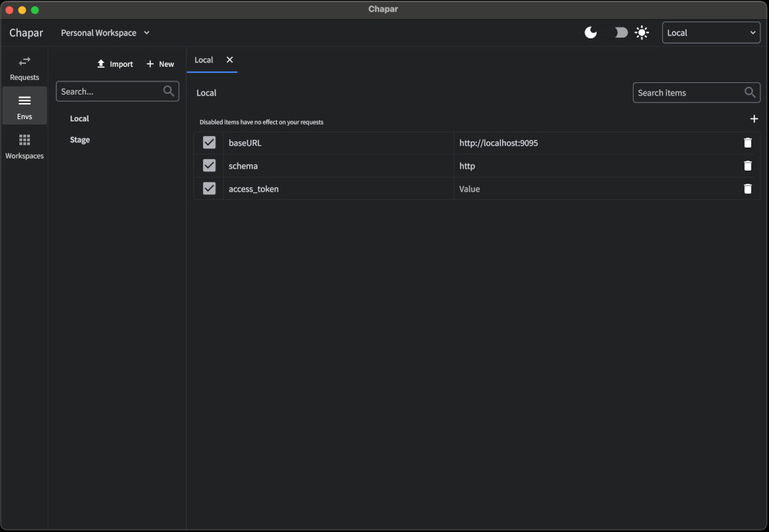Open the Workspaces sidebar section

tap(25, 145)
